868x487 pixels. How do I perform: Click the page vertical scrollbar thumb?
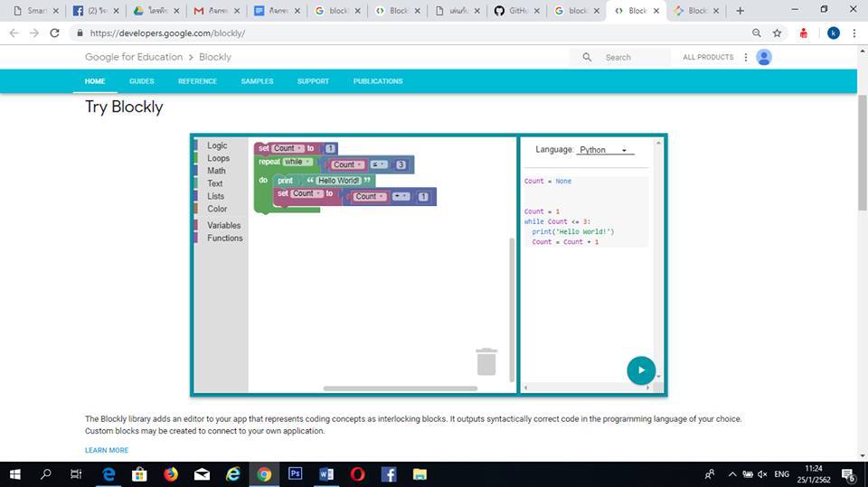[863, 153]
